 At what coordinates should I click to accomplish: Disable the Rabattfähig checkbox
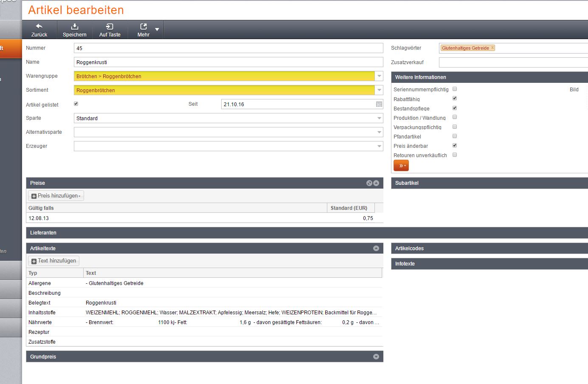[455, 99]
